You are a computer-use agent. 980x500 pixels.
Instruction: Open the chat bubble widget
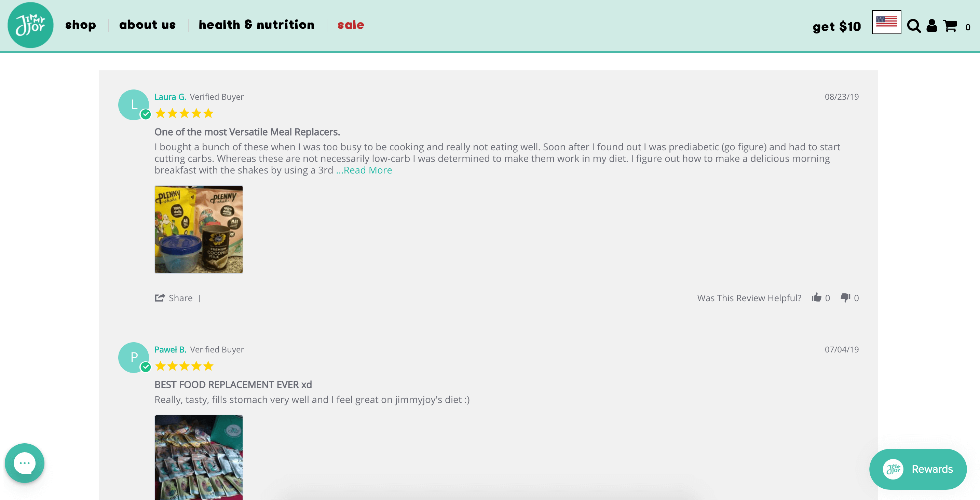25,463
